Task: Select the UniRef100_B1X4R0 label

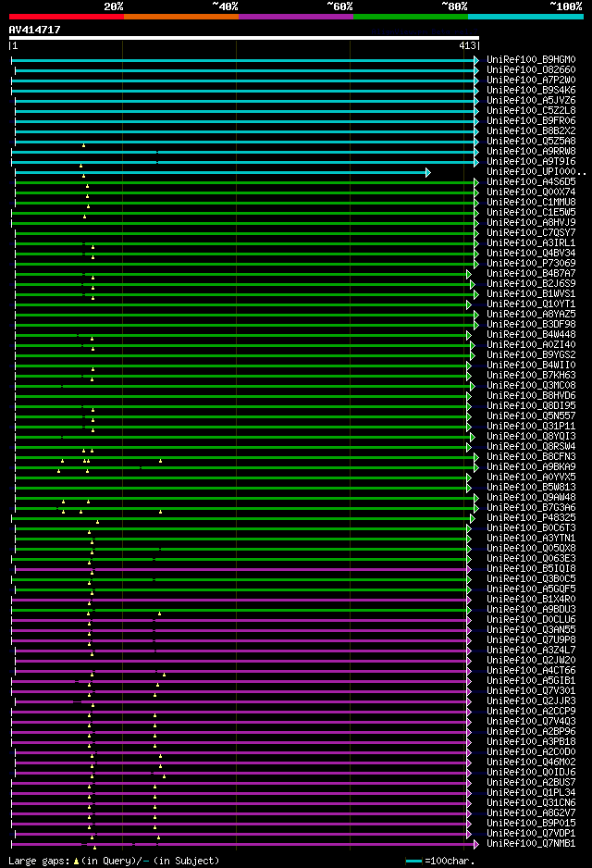Action: point(531,600)
